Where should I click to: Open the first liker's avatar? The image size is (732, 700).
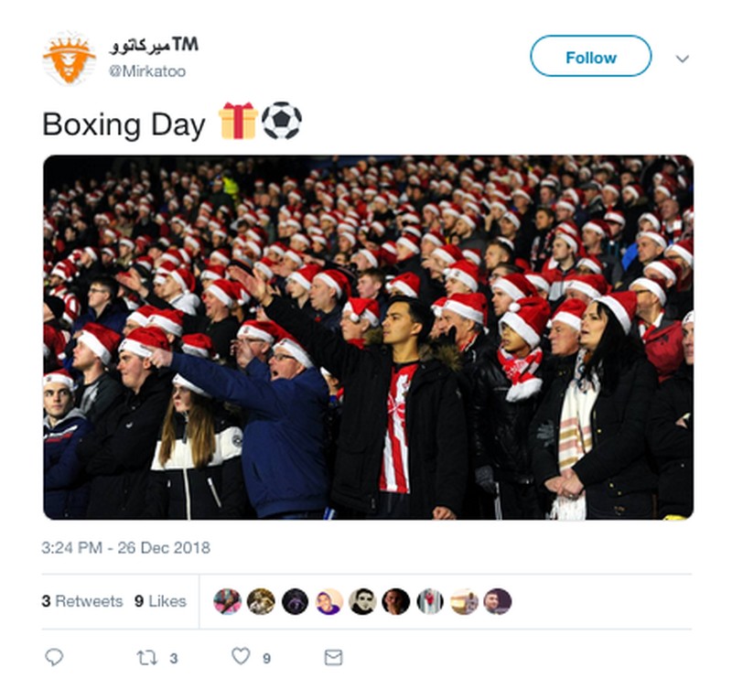[x=227, y=601]
